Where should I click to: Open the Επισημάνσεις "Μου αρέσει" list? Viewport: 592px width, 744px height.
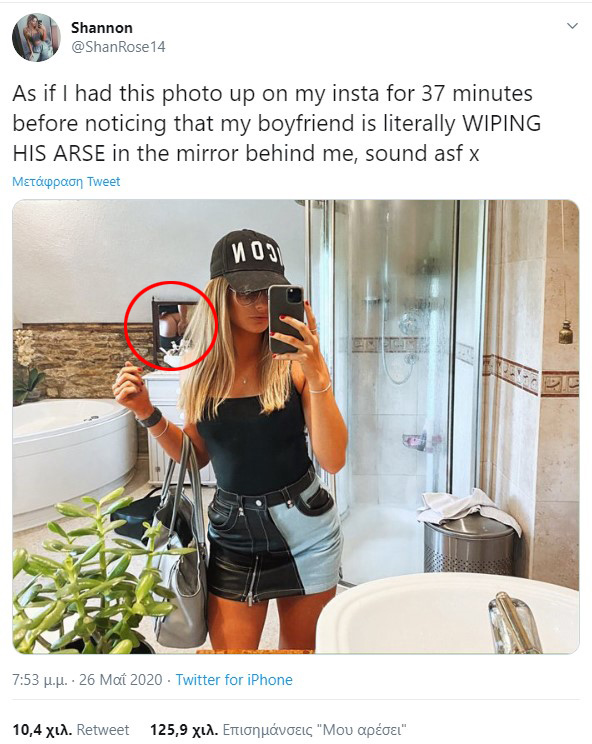click(314, 729)
